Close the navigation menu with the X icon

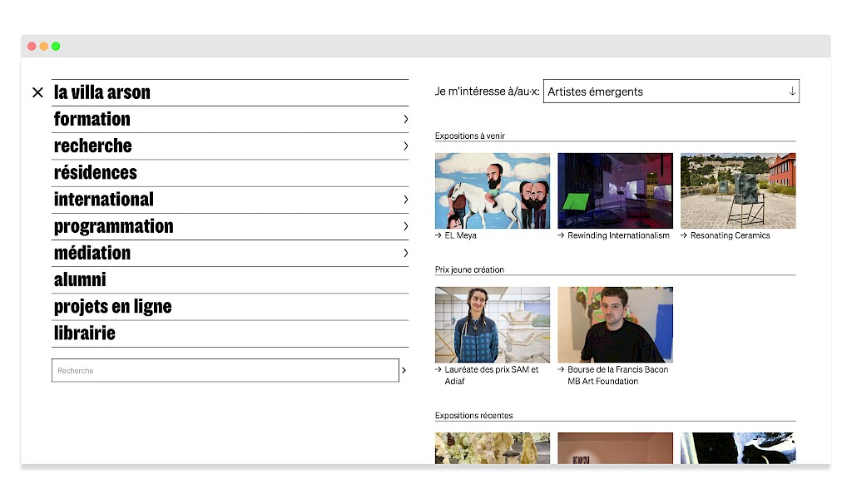pos(37,92)
